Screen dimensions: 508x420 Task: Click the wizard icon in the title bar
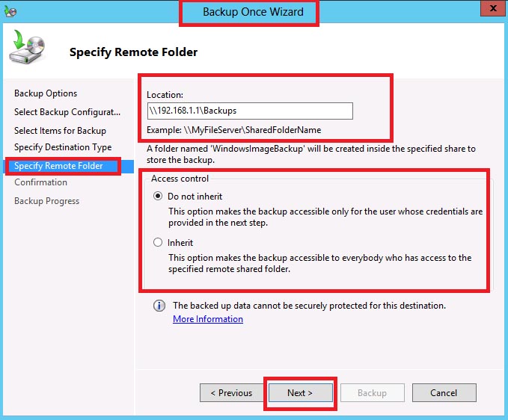[x=9, y=12]
